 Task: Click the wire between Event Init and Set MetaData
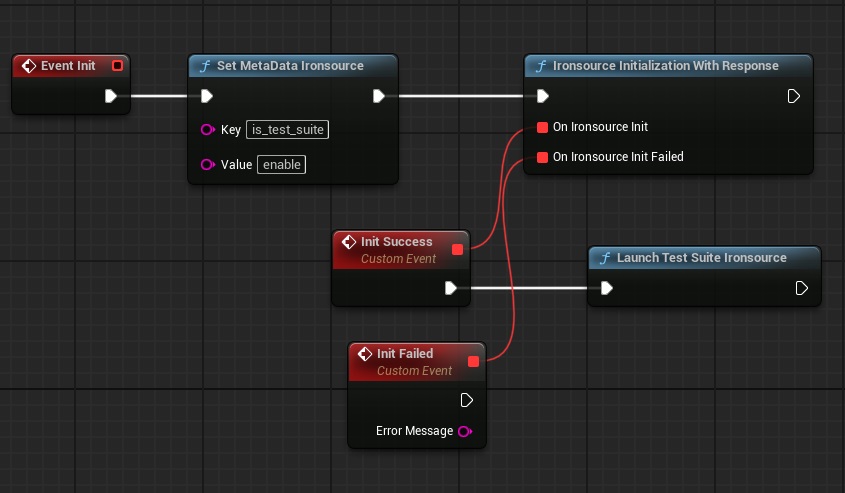coord(159,96)
